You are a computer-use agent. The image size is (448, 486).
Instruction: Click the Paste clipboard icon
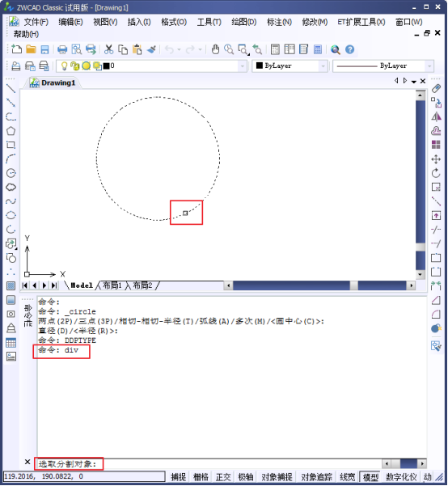(x=137, y=49)
